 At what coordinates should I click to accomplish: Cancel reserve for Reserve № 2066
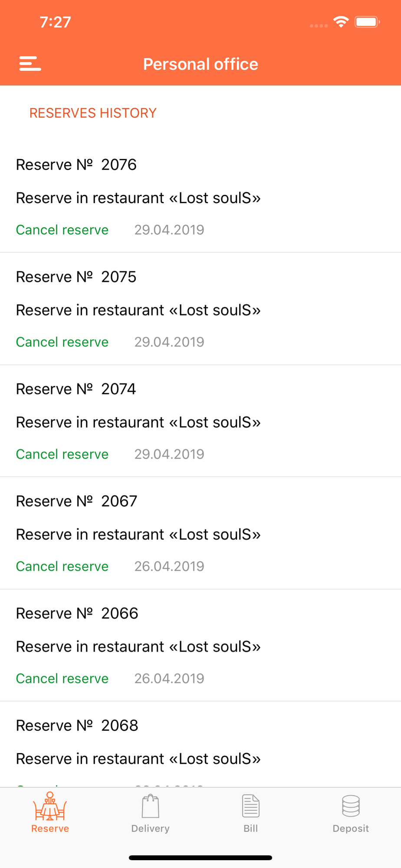(x=62, y=678)
